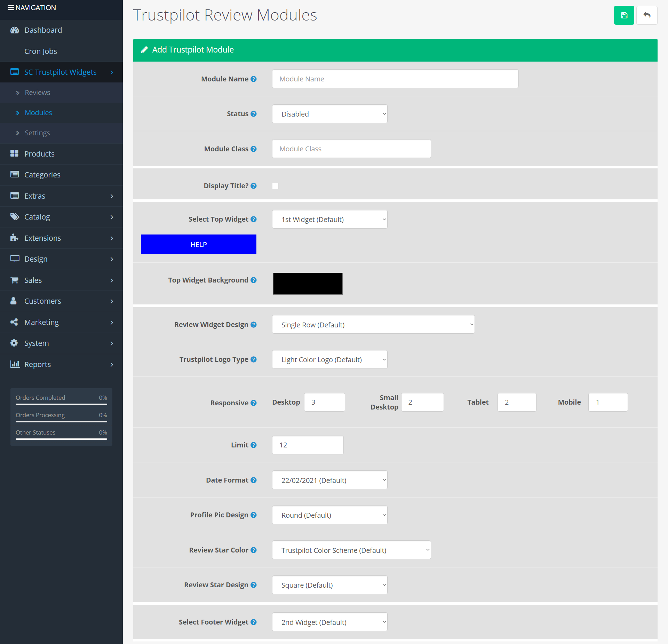The image size is (668, 644).
Task: Click the Extensions puzzle icon
Action: [14, 238]
